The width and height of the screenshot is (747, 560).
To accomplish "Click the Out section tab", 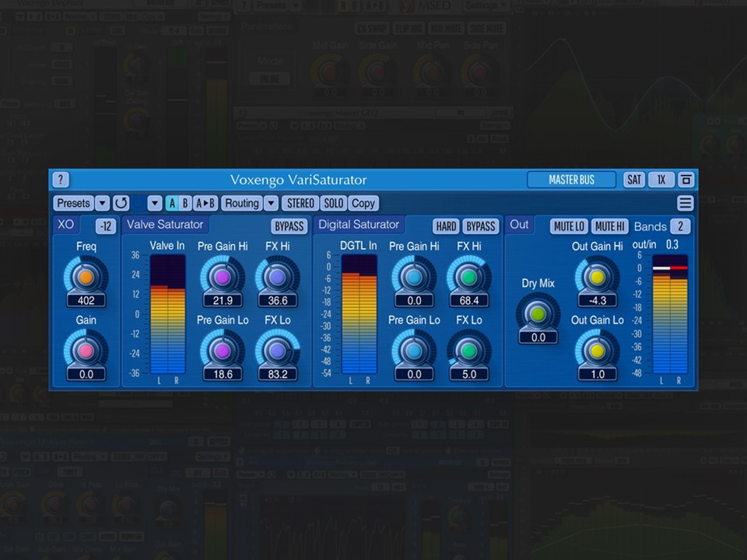I will click(x=519, y=224).
